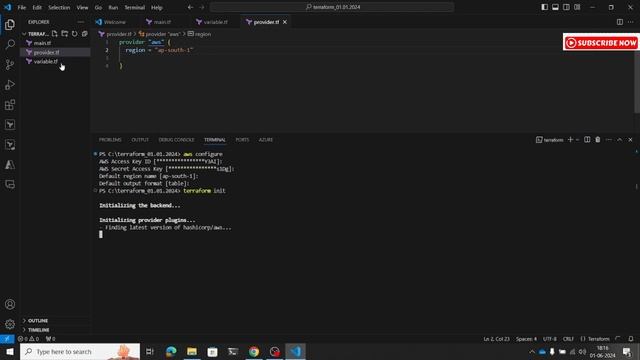Change encoding via UTF-8 status item
640x360 pixels.
click(x=549, y=339)
